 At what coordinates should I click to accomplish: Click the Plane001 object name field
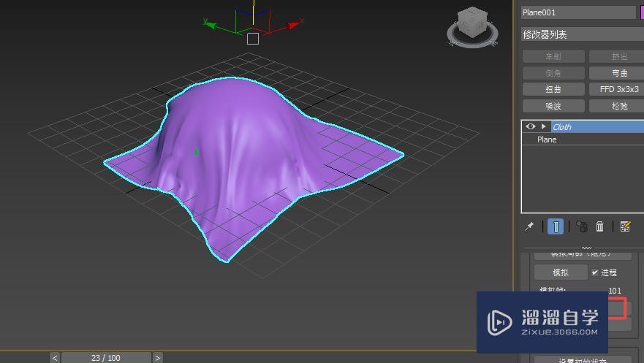(x=578, y=12)
